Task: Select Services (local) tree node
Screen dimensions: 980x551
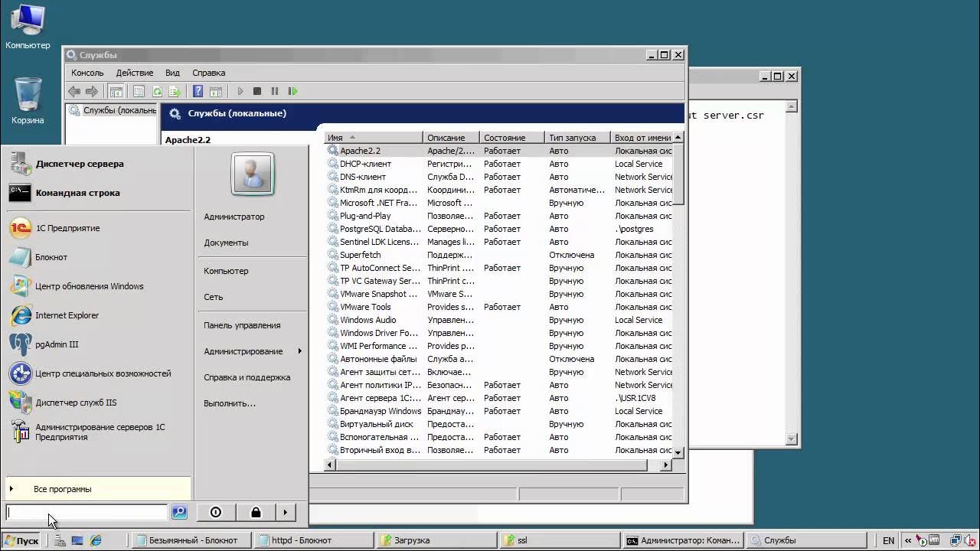Action: (113, 110)
